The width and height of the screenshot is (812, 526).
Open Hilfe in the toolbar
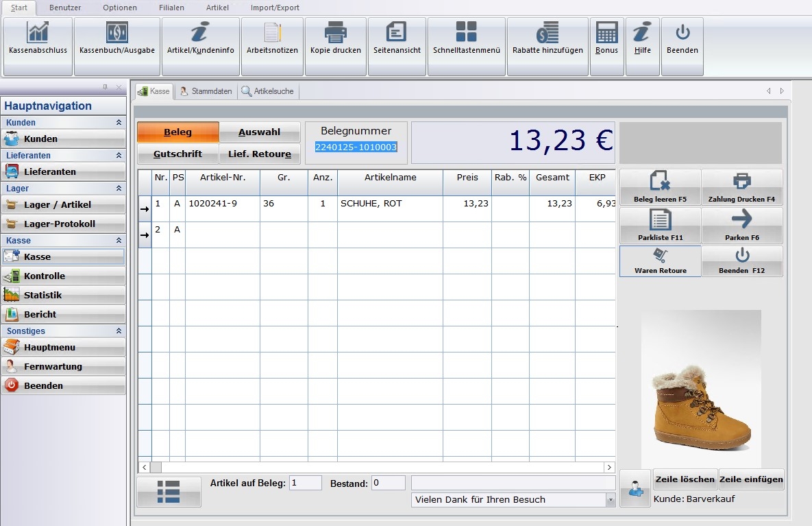point(642,46)
